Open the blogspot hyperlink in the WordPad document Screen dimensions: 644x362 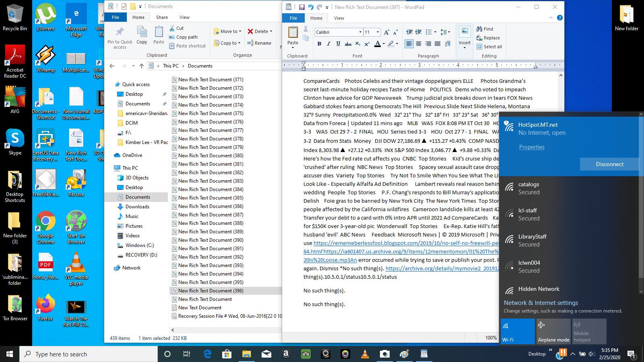406,243
